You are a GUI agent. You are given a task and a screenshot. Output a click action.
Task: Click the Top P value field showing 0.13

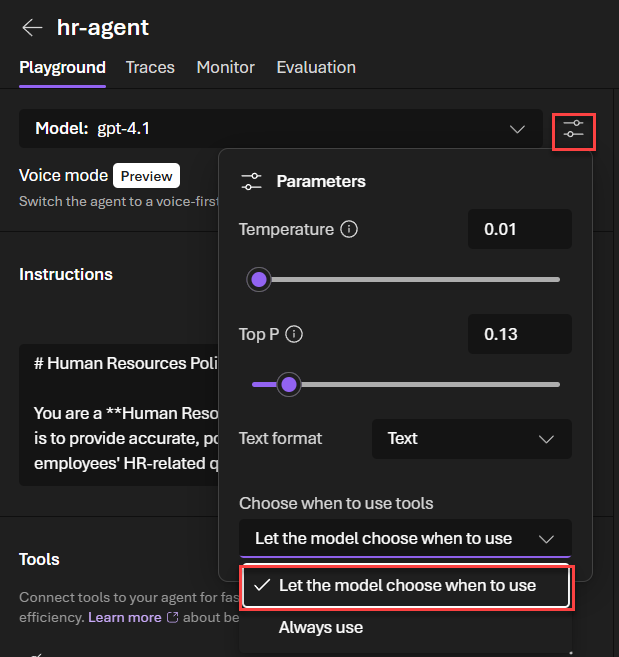[x=519, y=335]
